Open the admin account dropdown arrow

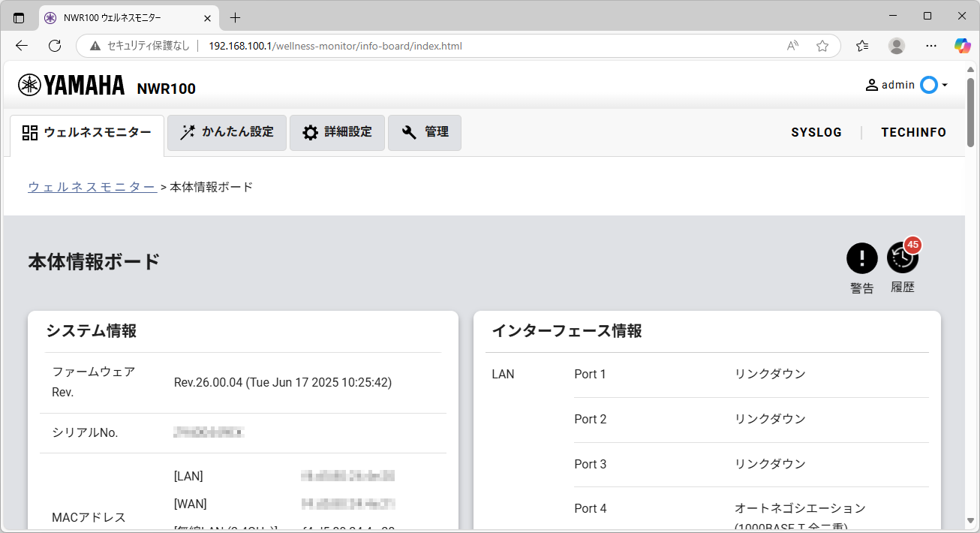point(943,85)
